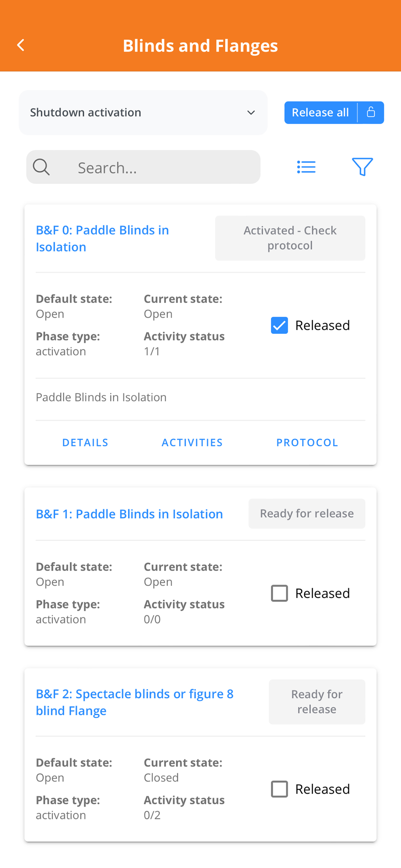Open B&F 0: Paddle Blinds in Isolation link

click(102, 238)
